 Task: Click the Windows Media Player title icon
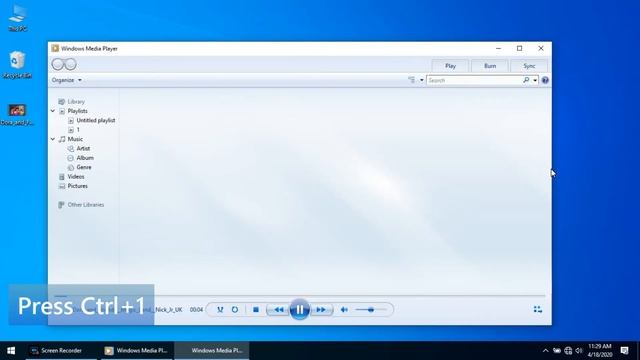55,48
